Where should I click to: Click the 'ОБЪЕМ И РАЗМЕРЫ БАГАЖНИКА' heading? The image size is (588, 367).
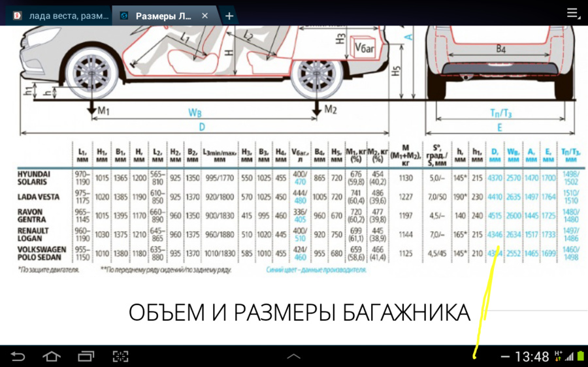coord(299,312)
